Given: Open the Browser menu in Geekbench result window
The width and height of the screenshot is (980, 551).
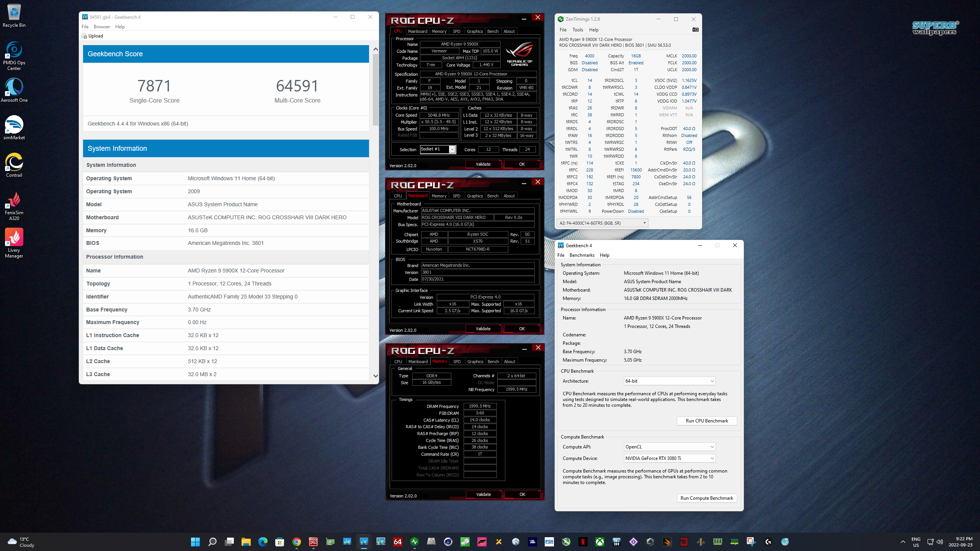Looking at the screenshot, I should tap(101, 27).
